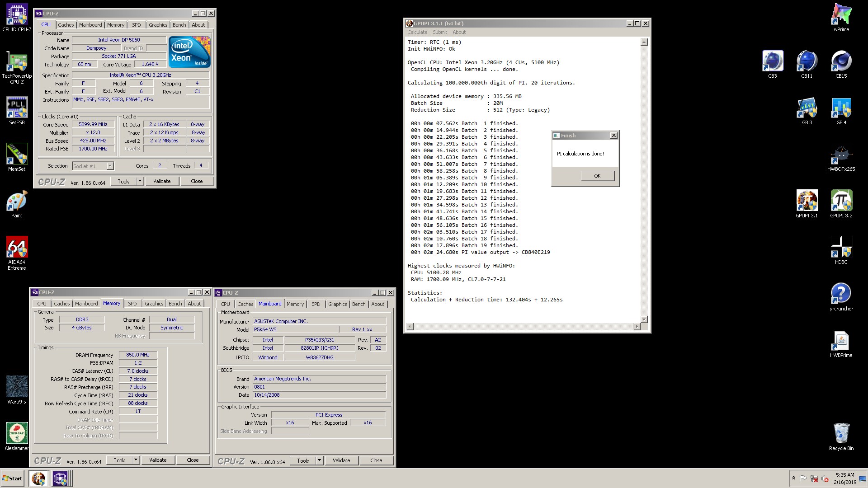The width and height of the screenshot is (868, 488).
Task: Switch to the Mainboard tab in the top CPU-Z window
Action: [90, 25]
